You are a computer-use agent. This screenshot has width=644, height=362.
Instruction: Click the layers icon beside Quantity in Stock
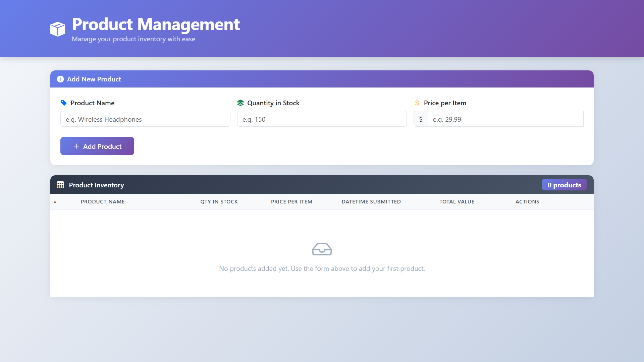[x=241, y=103]
